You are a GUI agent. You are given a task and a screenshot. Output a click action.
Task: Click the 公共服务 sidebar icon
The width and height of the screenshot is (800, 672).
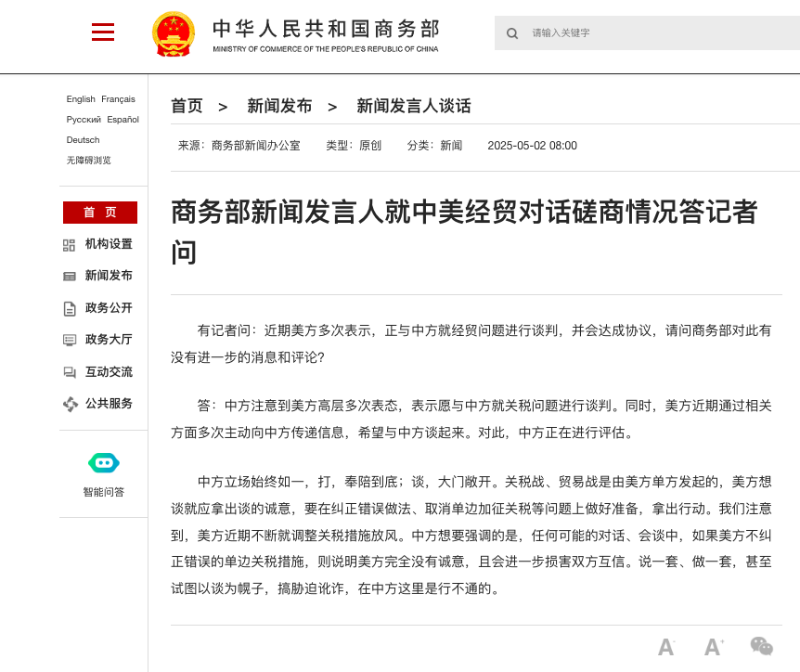(70, 404)
